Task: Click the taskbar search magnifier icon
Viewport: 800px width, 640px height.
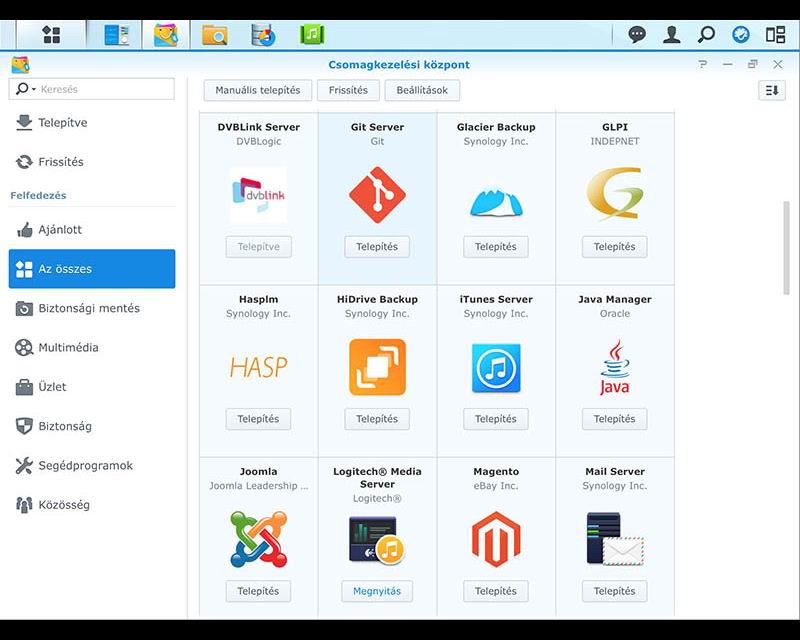Action: [x=704, y=33]
